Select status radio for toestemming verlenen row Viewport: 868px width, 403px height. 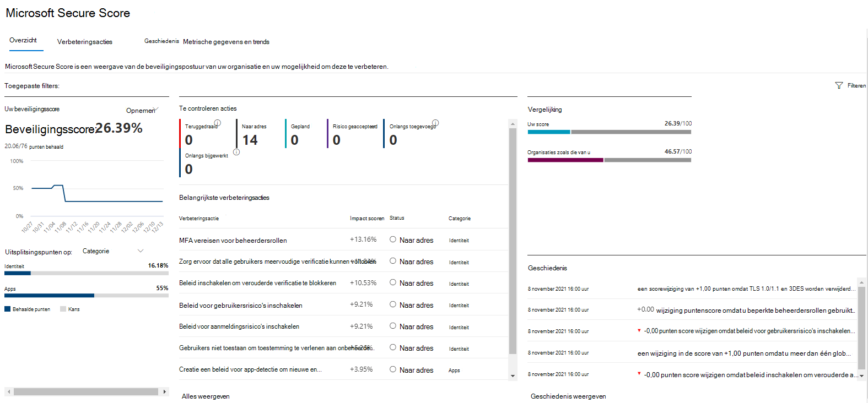tap(393, 347)
